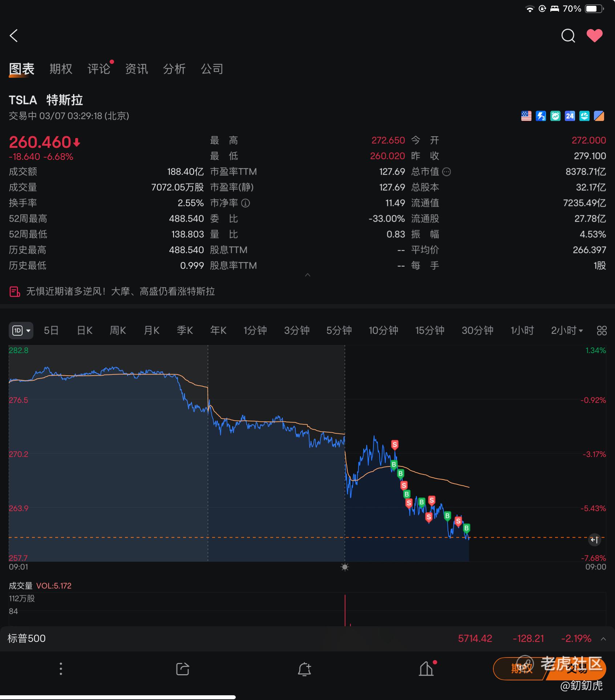Select the 年K chart period
Image resolution: width=615 pixels, height=700 pixels.
pyautogui.click(x=218, y=331)
